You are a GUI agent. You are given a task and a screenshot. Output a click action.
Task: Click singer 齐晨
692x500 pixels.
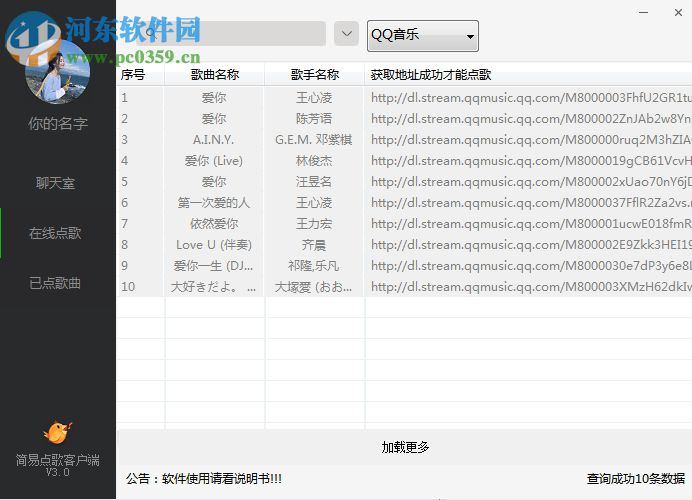coord(314,244)
